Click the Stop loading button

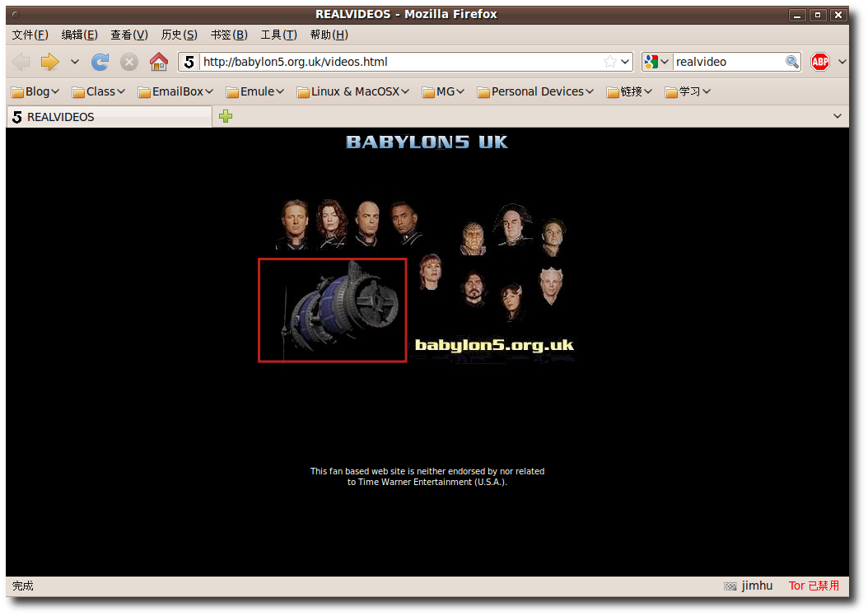129,62
